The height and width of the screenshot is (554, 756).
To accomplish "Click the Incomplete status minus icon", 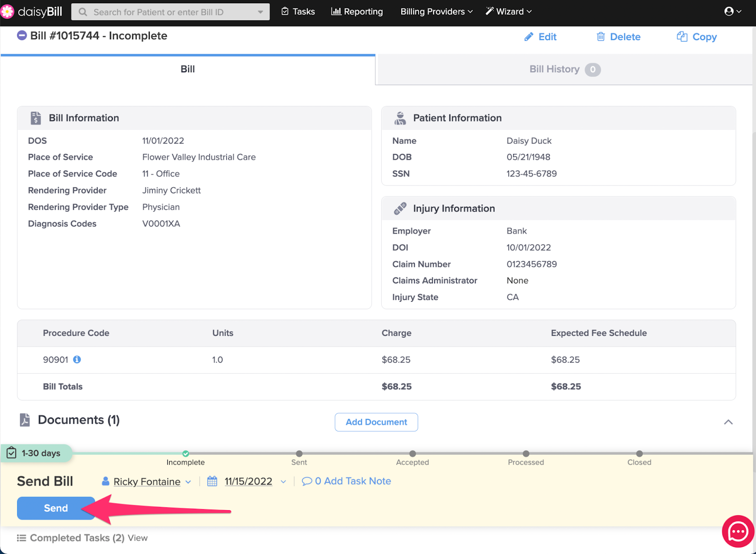I will [x=22, y=35].
